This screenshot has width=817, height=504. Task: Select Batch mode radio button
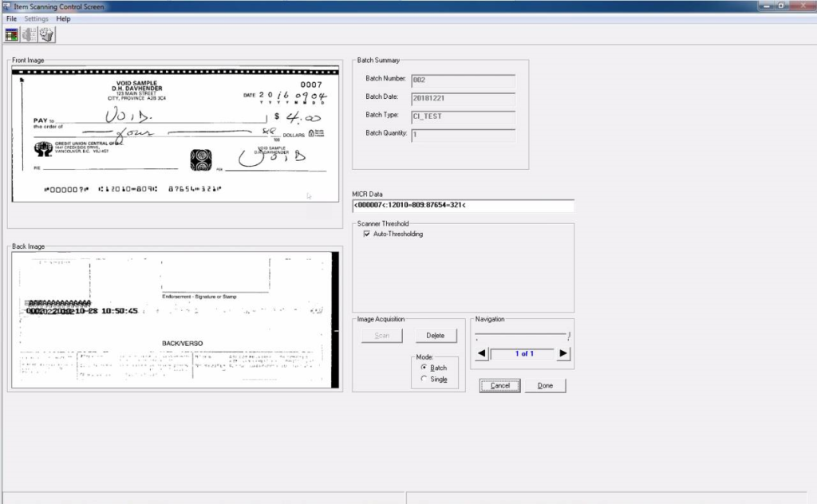point(424,368)
